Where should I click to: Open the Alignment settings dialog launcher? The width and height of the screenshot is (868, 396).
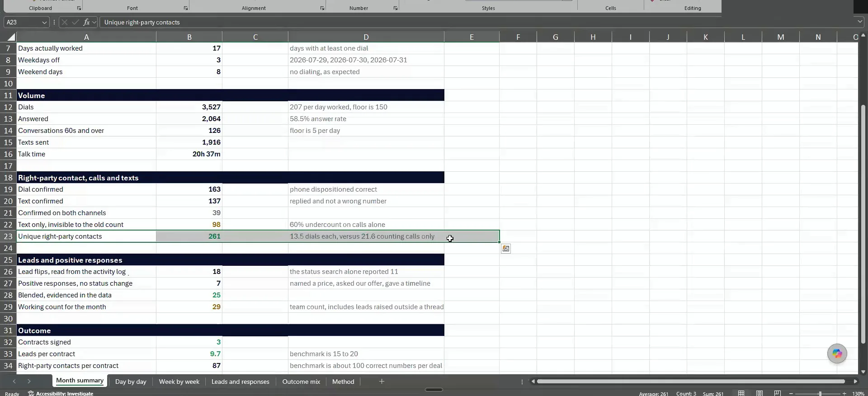(322, 8)
